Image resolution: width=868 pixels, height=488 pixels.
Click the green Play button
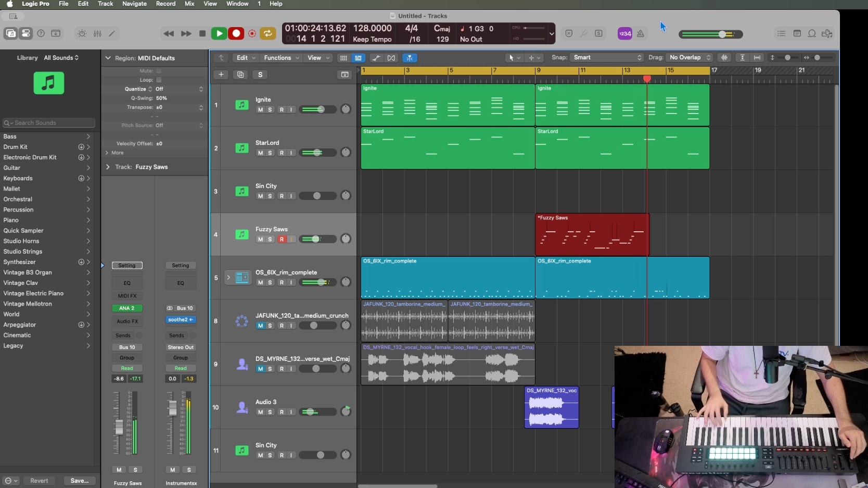coord(219,33)
